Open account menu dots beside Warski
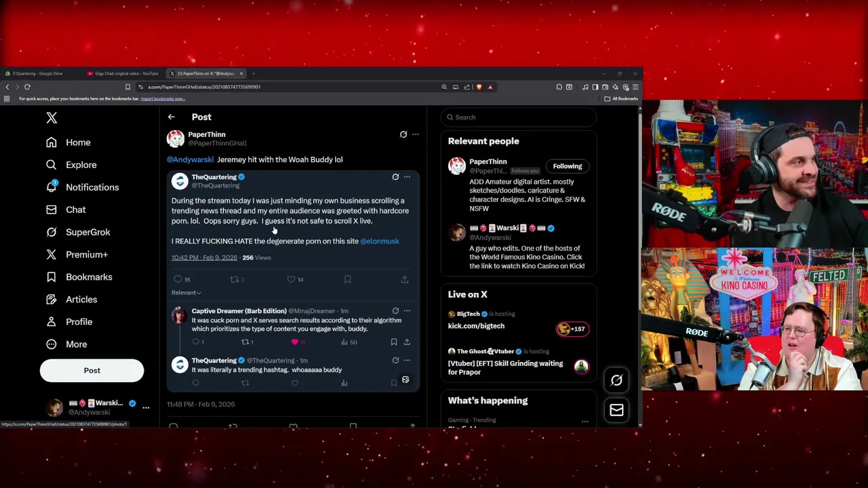The image size is (868, 488). (x=146, y=407)
